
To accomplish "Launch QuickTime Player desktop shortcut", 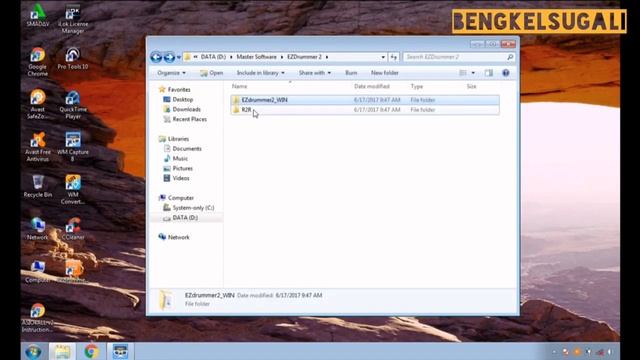I will 73,104.
